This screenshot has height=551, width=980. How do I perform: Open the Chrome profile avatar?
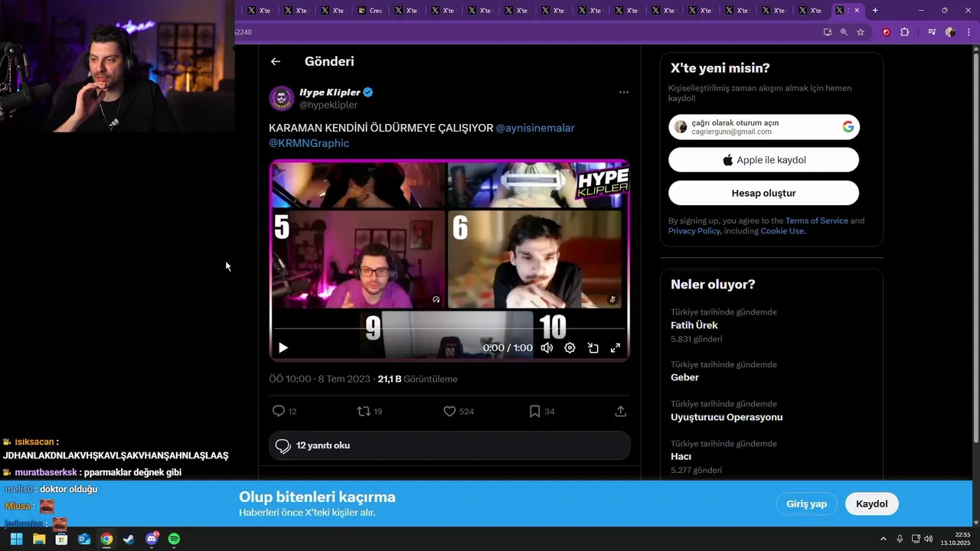[x=950, y=32]
